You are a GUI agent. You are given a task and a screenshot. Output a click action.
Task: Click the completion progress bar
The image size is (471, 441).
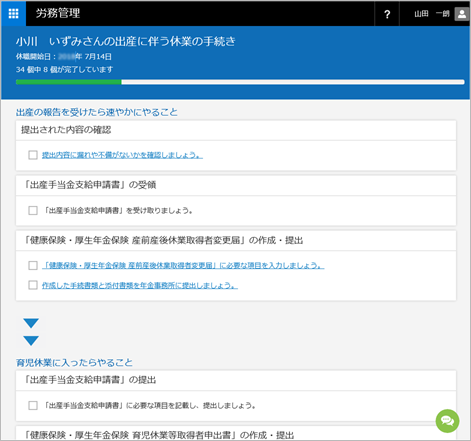coord(240,82)
